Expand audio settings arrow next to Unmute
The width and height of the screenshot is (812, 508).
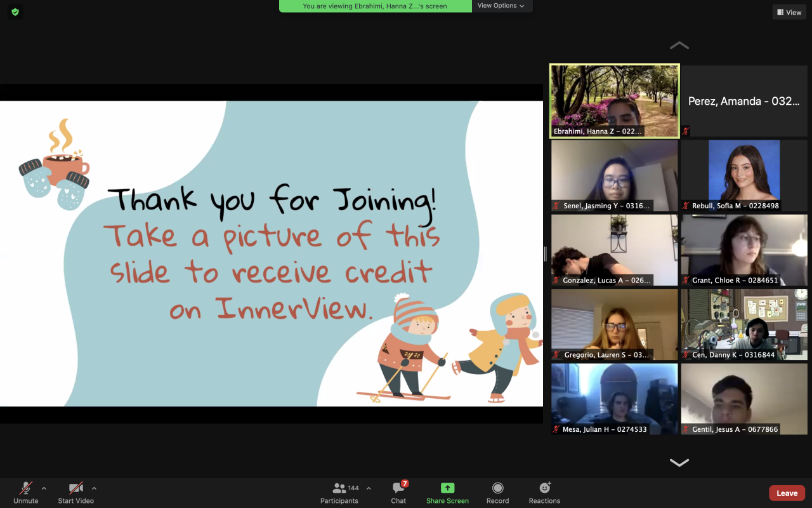coord(44,488)
